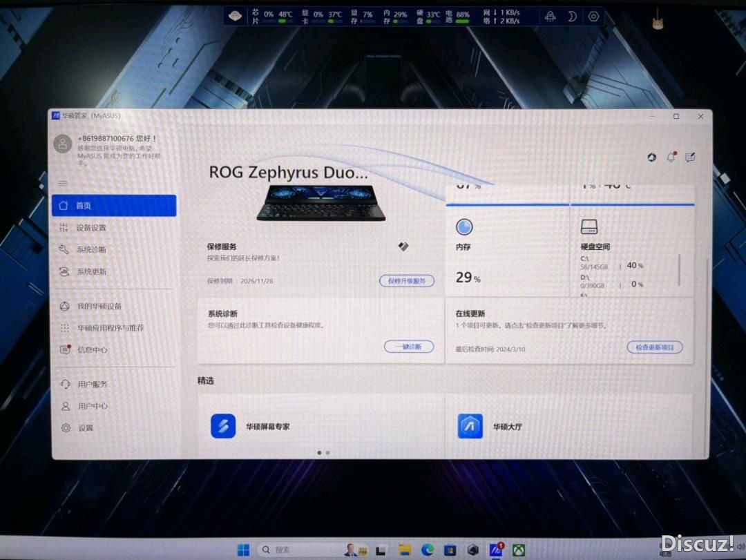Viewport: 746px width, 560px height.
Task: Click the user avatar in MyASUS
Action: pos(62,144)
